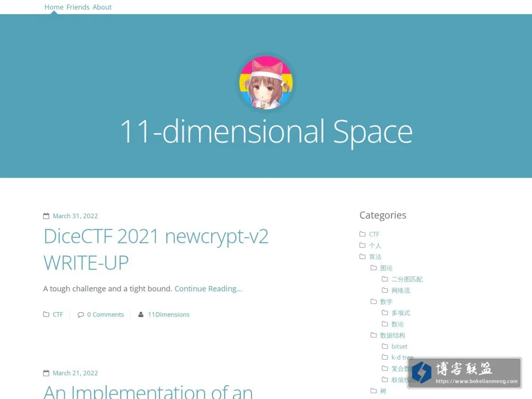Screen dimensions: 532x399
Task: Go to the About page
Action: (102, 7)
